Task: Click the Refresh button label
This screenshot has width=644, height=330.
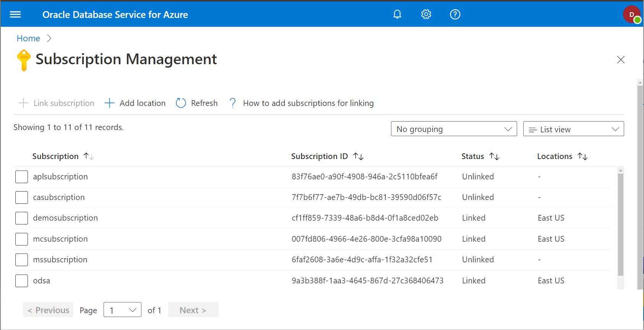Action: coord(204,103)
